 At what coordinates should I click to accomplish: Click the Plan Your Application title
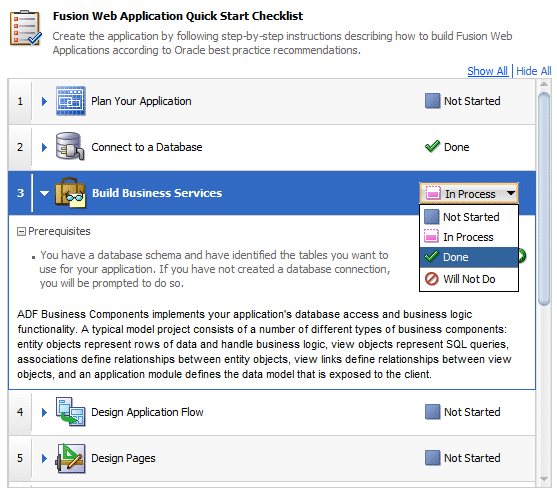[x=141, y=101]
